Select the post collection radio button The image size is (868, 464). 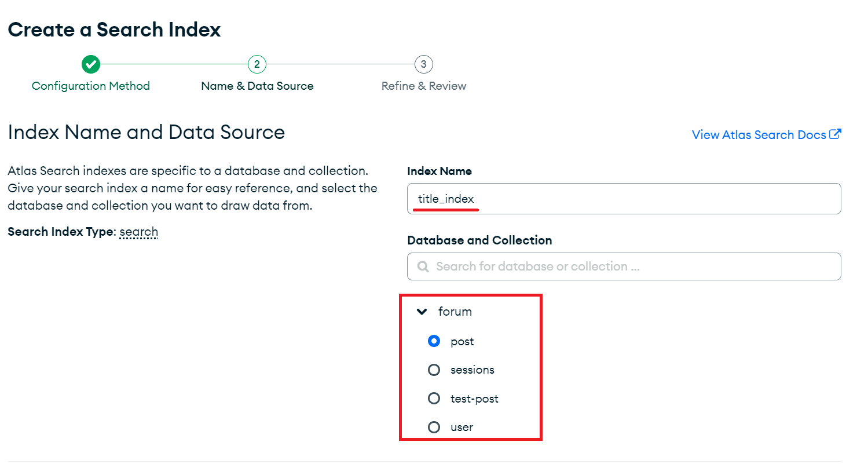[x=434, y=341]
